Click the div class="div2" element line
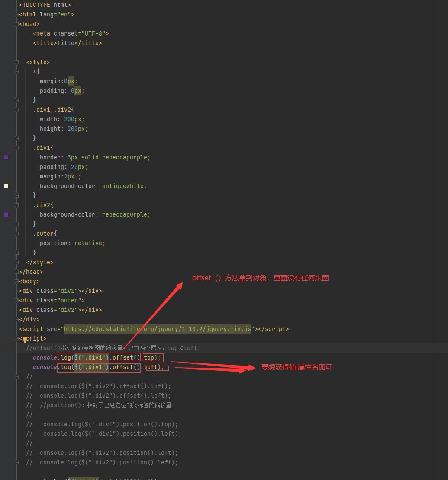This screenshot has height=480, width=448. coord(61,310)
